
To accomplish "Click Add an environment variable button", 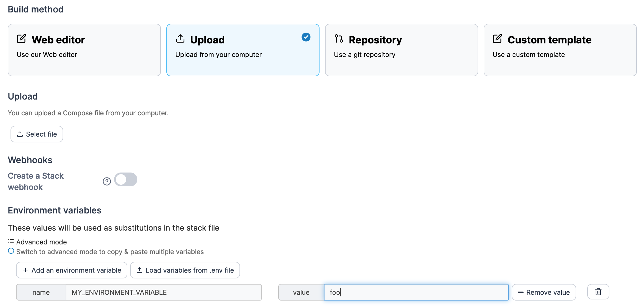I will [x=72, y=270].
